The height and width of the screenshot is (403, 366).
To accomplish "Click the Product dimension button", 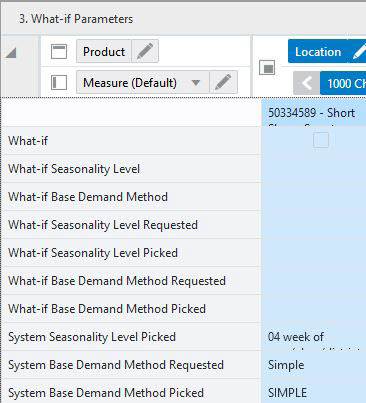I will click(x=104, y=51).
